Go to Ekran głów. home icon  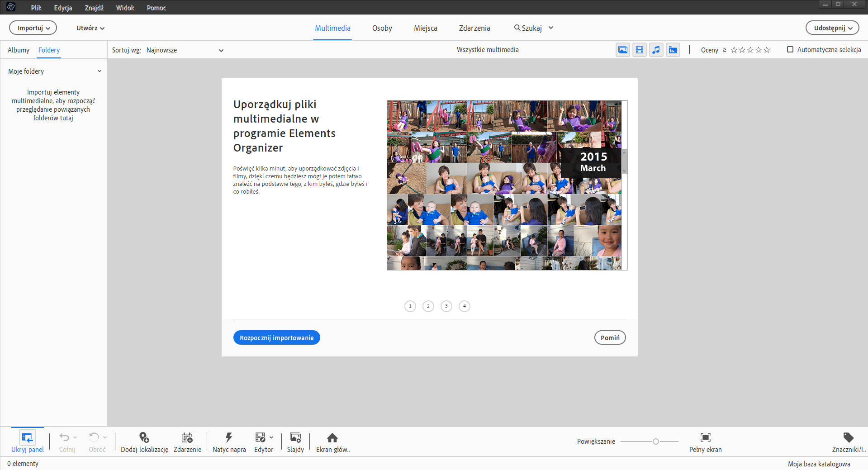pos(332,437)
